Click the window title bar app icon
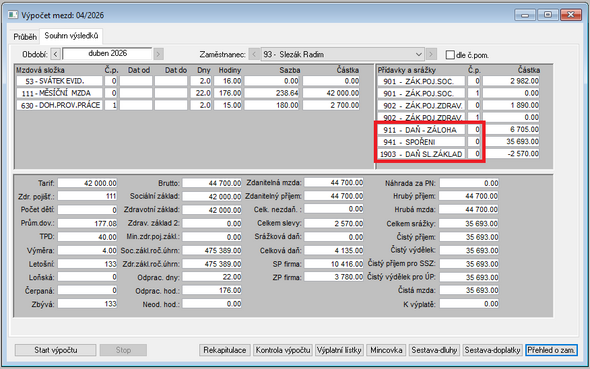590x369 pixels. pyautogui.click(x=13, y=15)
